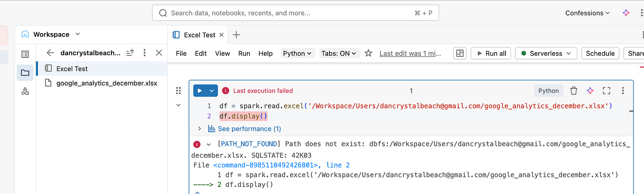Grab the cell drag handle icon
This screenshot has height=194, width=644.
tap(178, 91)
